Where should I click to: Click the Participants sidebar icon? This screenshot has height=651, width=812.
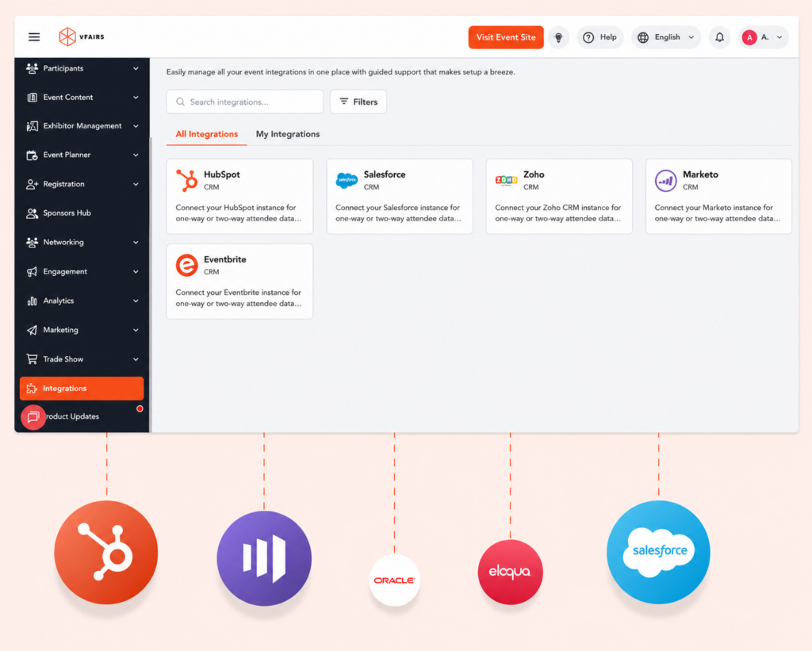[32, 68]
